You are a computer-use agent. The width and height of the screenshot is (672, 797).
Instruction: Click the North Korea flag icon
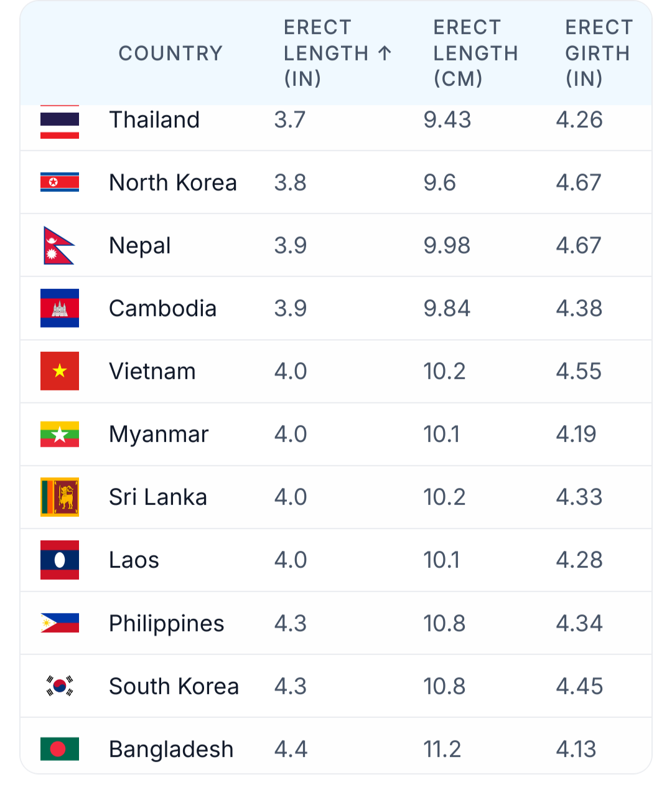pos(60,182)
